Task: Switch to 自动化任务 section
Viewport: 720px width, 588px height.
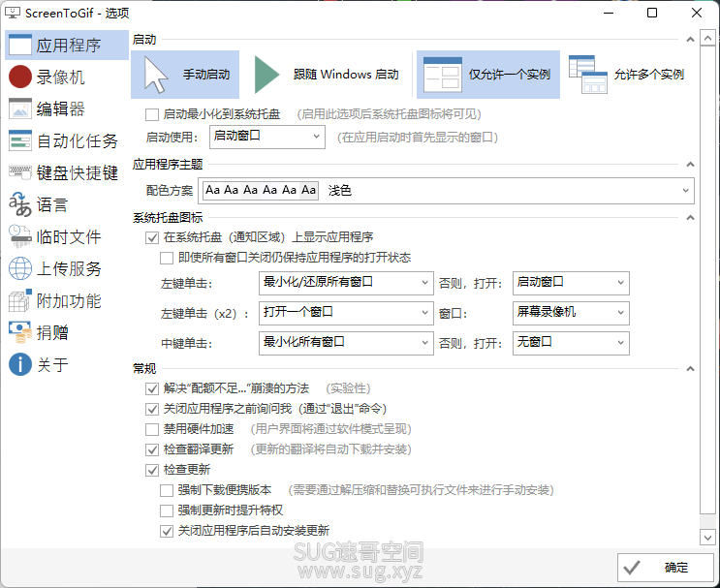Action: [x=67, y=140]
